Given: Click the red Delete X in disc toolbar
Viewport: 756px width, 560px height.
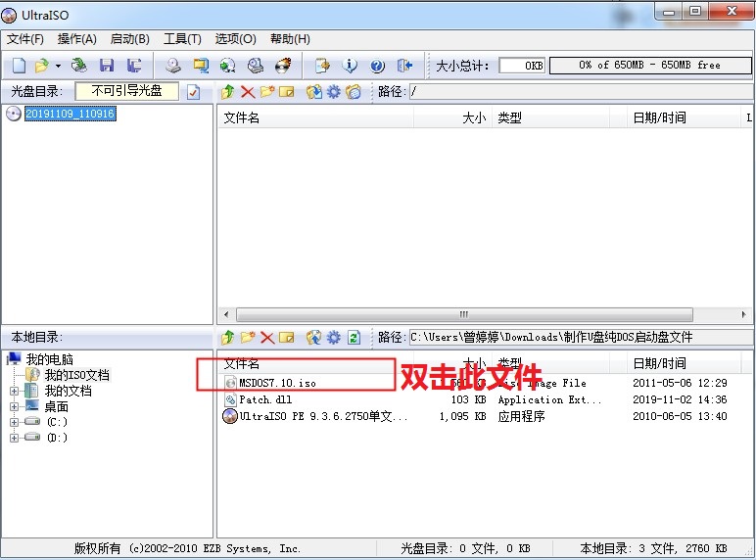Looking at the screenshot, I should 248,92.
